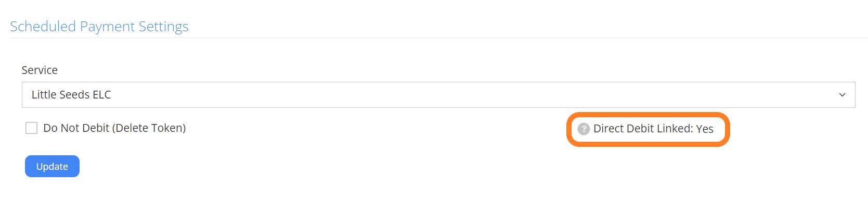868x210 pixels.
Task: Click the Service field label
Action: pos(40,70)
